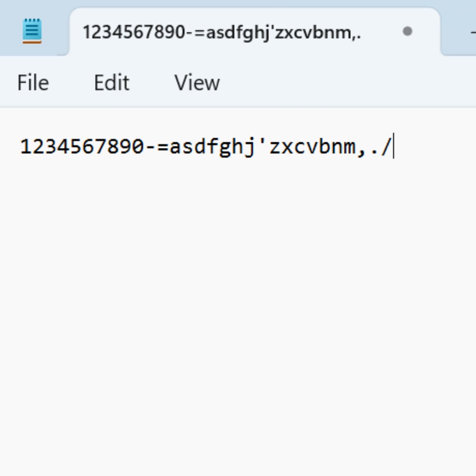Click the 1234567890 digits in editor text
This screenshot has width=476, height=476.
[82, 146]
